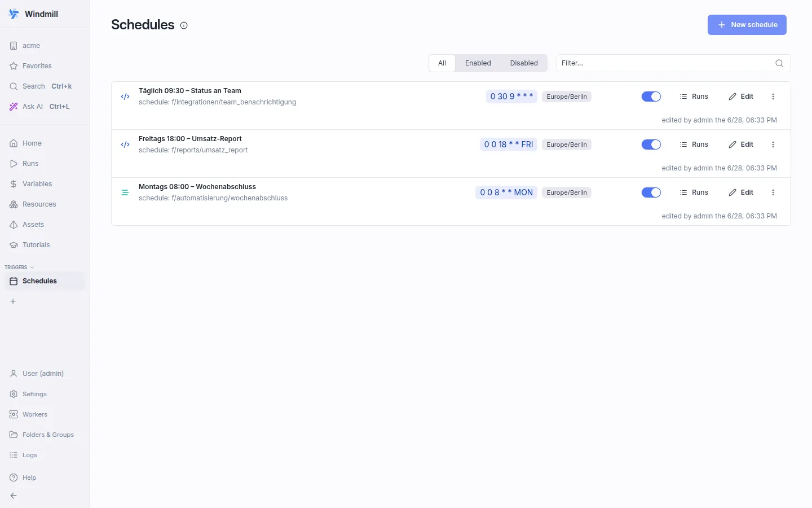Click cron badge 0 30 9 * * *

512,97
